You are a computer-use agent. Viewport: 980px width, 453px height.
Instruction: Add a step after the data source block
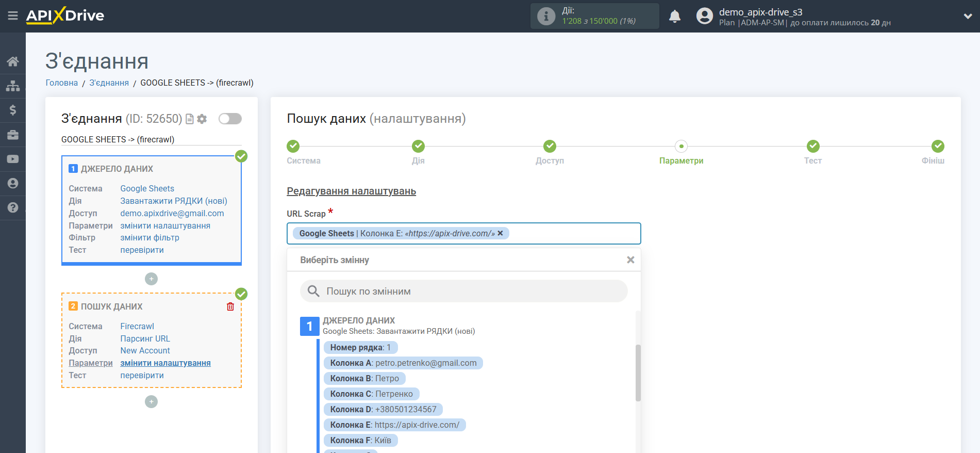click(151, 279)
